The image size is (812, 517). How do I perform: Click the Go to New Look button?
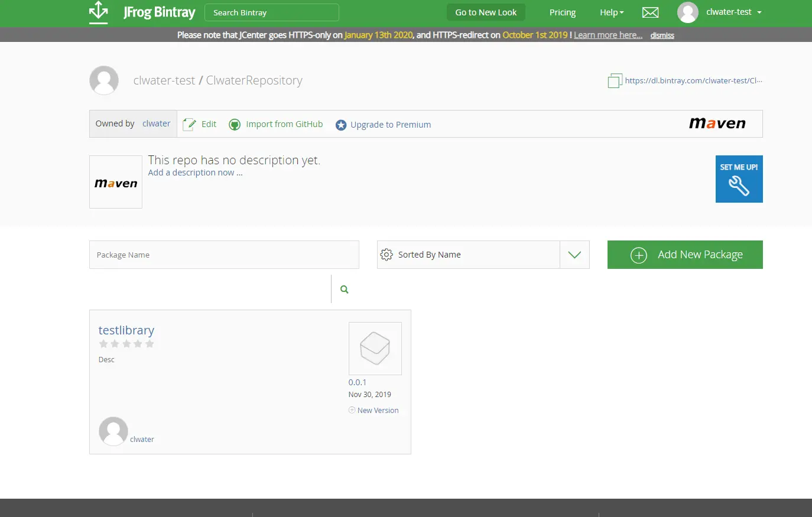click(x=486, y=12)
